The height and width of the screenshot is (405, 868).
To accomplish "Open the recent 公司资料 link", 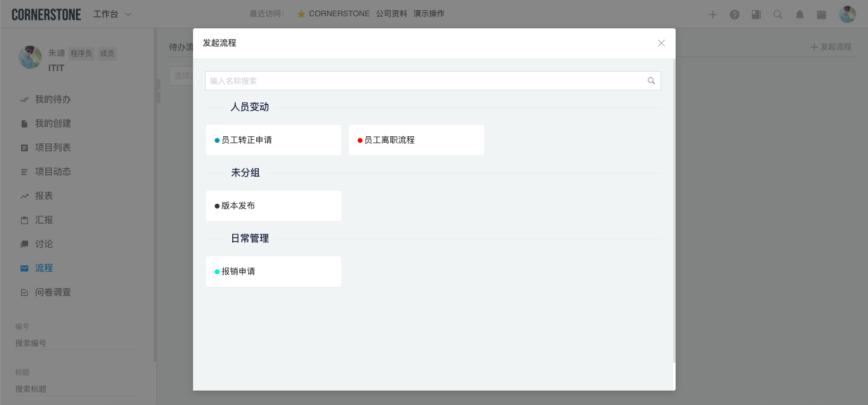I will 391,14.
